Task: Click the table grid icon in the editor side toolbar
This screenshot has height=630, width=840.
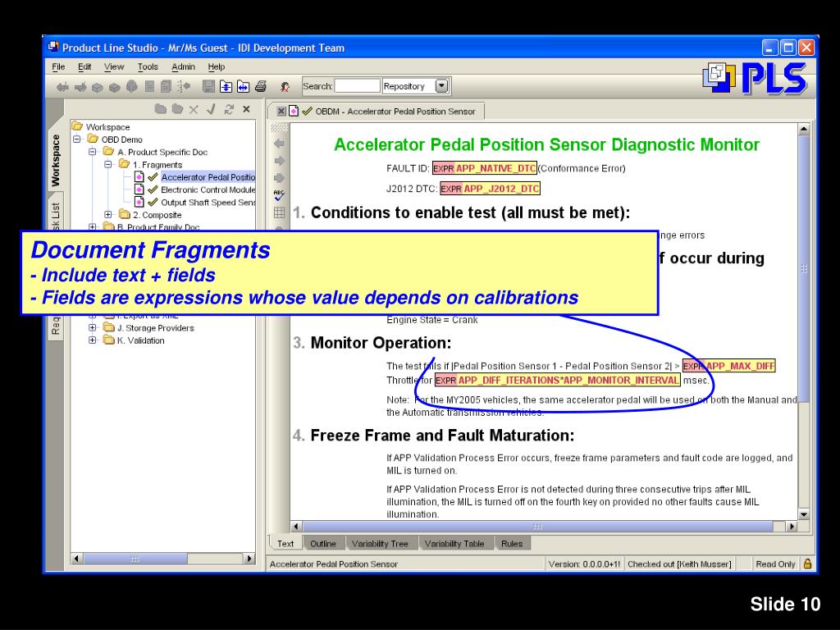Action: click(x=279, y=212)
